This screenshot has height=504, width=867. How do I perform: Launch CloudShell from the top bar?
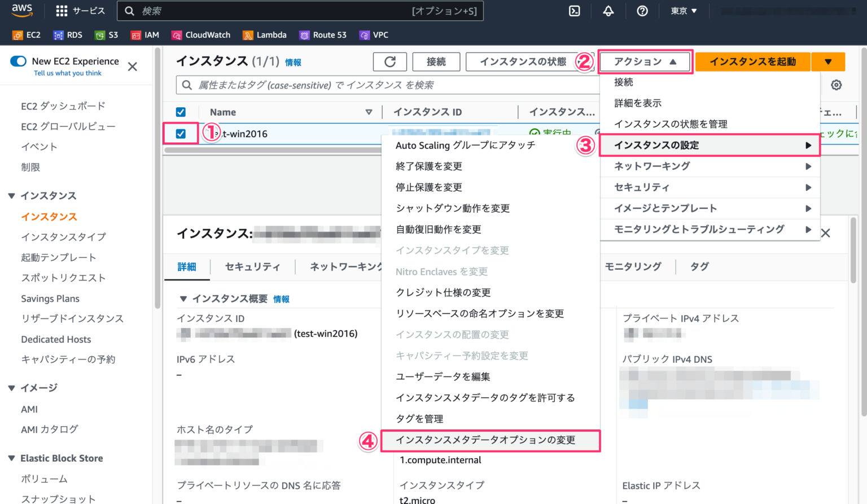574,11
